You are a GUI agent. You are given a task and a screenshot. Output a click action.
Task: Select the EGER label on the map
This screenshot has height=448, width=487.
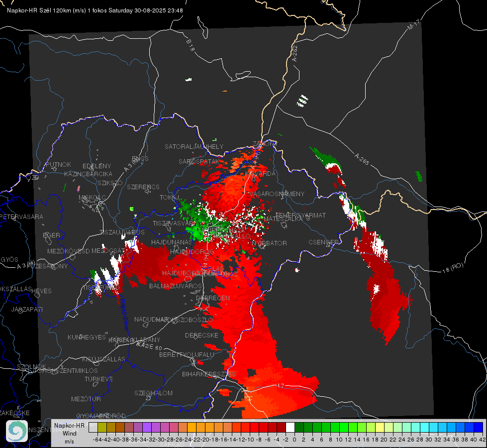[52, 235]
